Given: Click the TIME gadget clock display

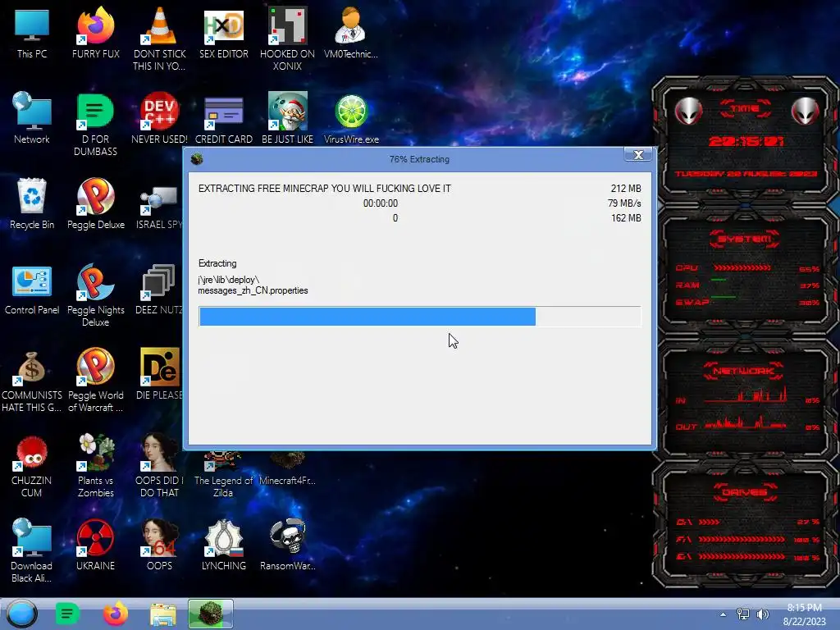Looking at the screenshot, I should coord(746,141).
